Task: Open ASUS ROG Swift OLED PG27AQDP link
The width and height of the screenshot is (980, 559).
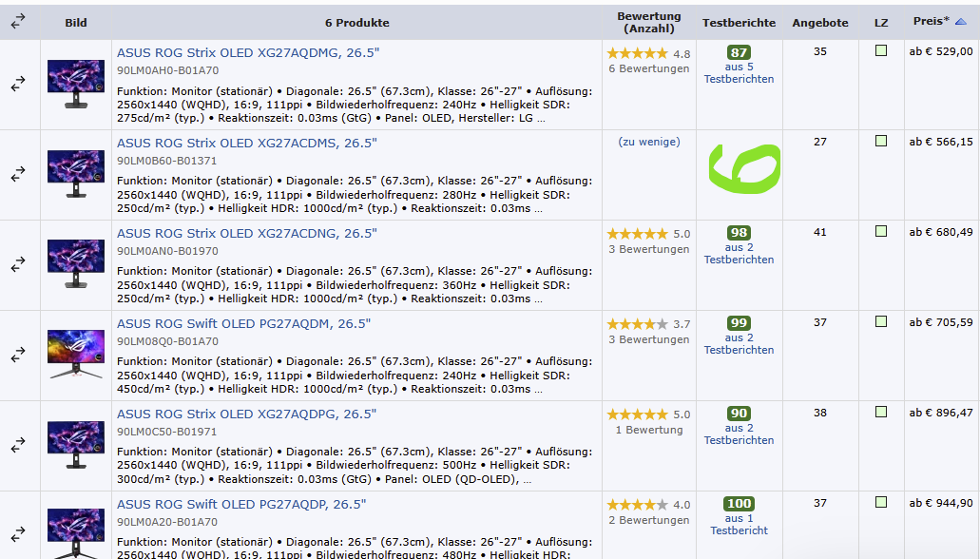Action: 241,504
